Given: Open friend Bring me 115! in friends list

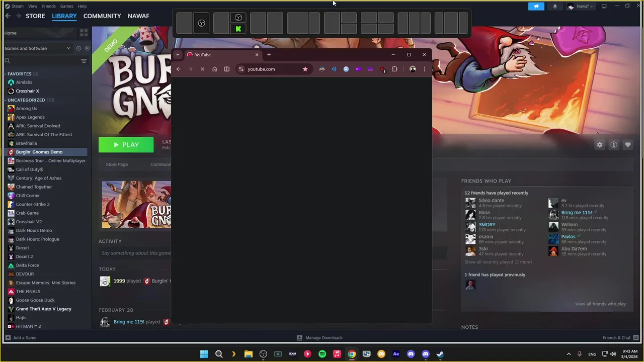Looking at the screenshot, I should pyautogui.click(x=577, y=213).
